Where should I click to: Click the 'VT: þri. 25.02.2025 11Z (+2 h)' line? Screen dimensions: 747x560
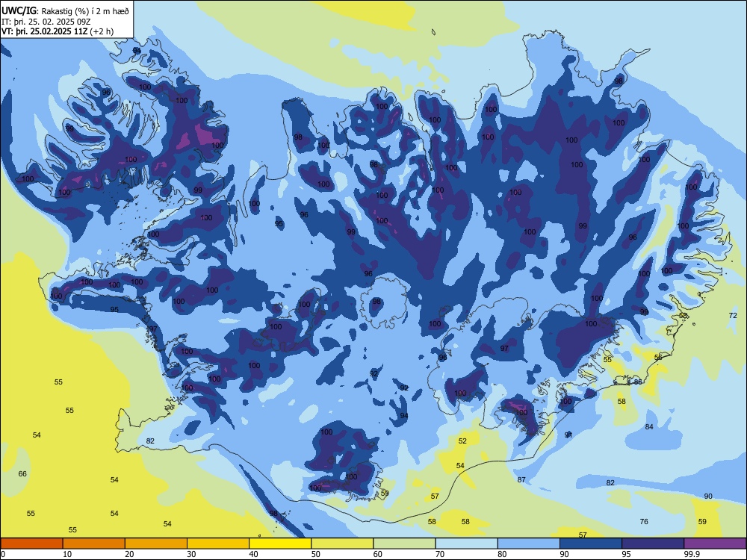[58, 31]
